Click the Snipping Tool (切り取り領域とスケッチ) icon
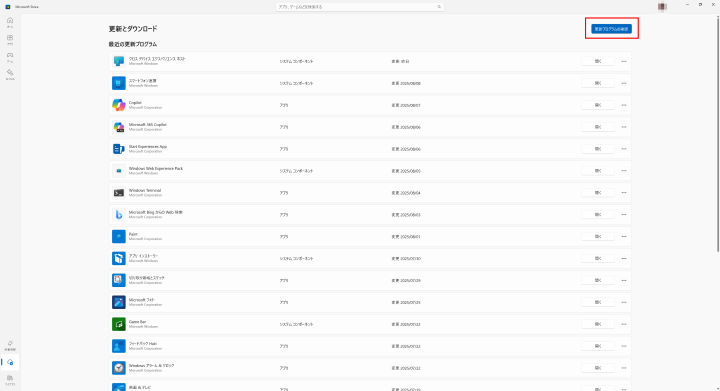 (118, 280)
